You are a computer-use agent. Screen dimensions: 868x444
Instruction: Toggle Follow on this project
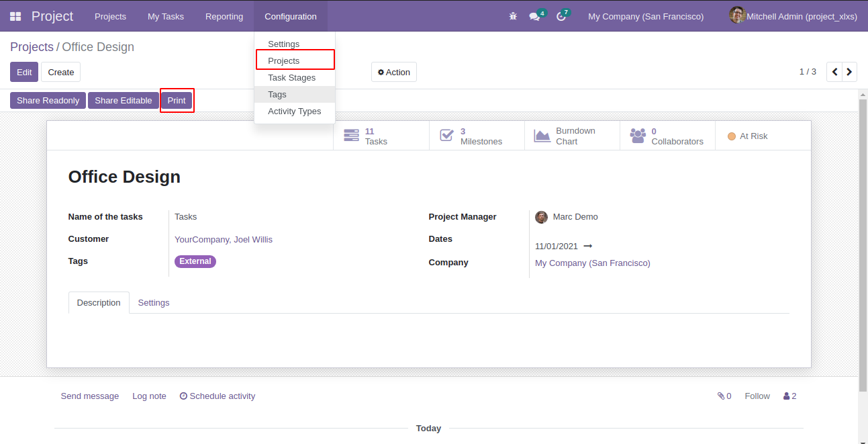[757, 396]
